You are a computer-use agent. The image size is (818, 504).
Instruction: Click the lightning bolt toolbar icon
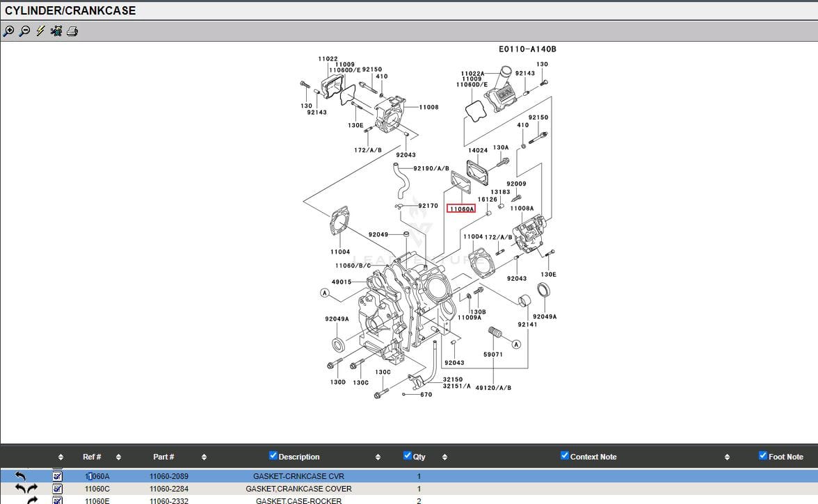tap(40, 31)
